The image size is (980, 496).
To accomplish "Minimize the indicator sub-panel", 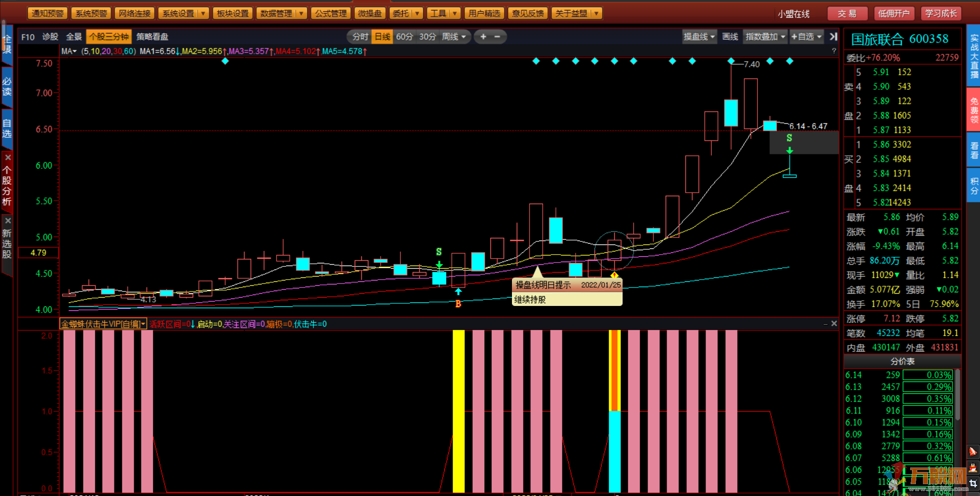I will tap(825, 324).
